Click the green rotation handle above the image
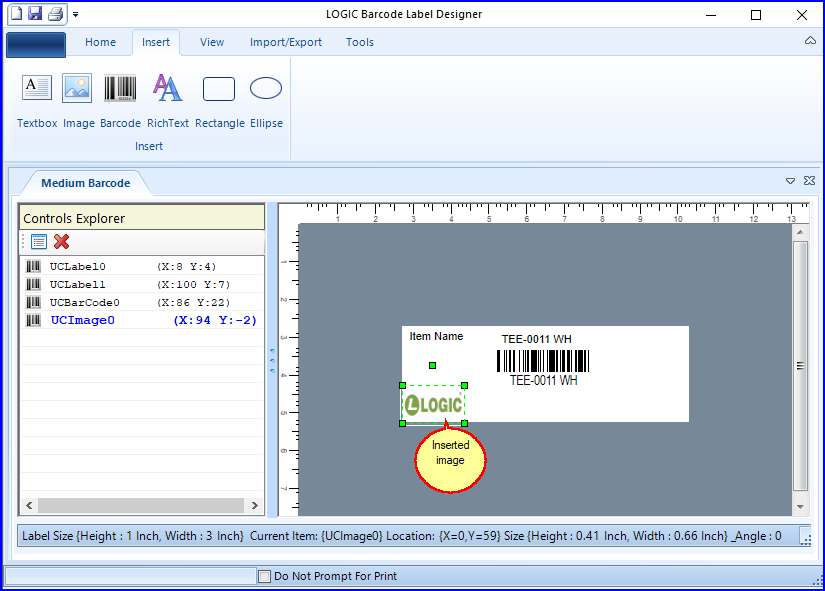The image size is (825, 591). [x=432, y=366]
